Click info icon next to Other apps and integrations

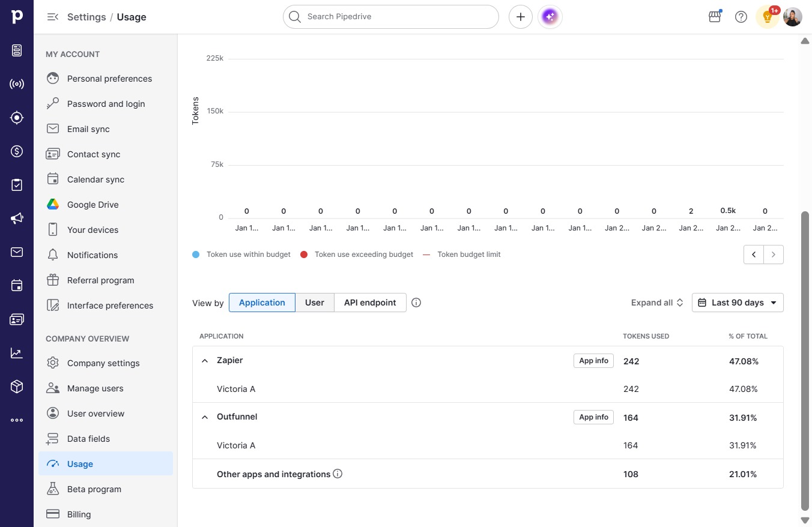coord(338,474)
